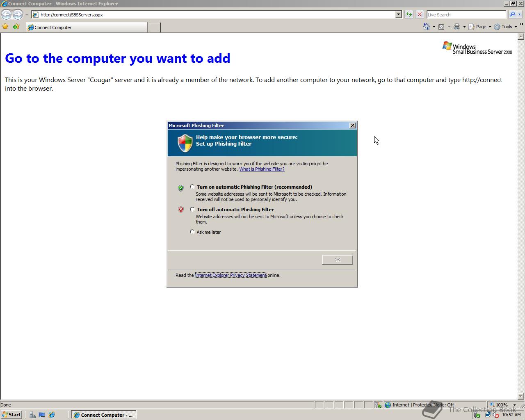Click the red Stop loading icon
This screenshot has height=420, width=525.
[x=419, y=15]
